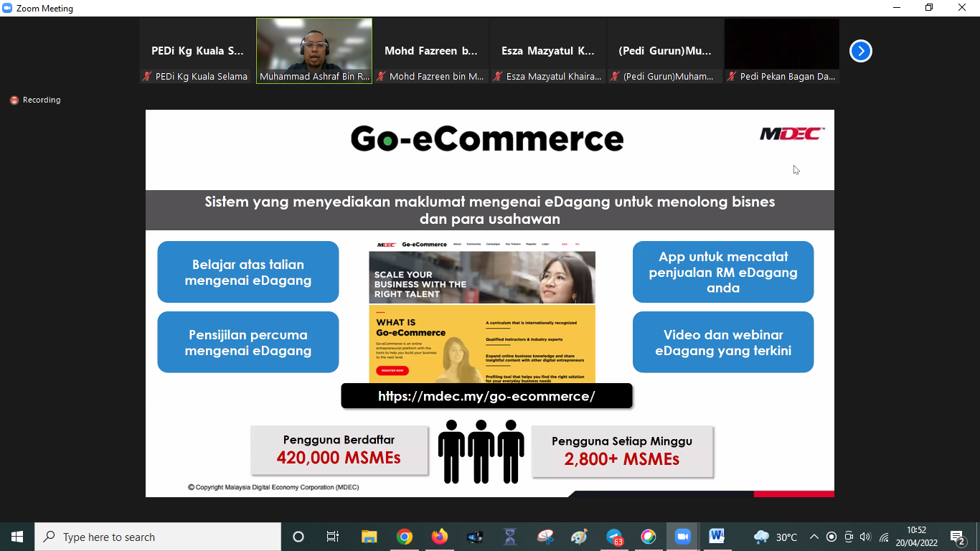Click the https://mdec.my/go-ecommerce/ link on slide
The image size is (980, 551).
coord(486,396)
